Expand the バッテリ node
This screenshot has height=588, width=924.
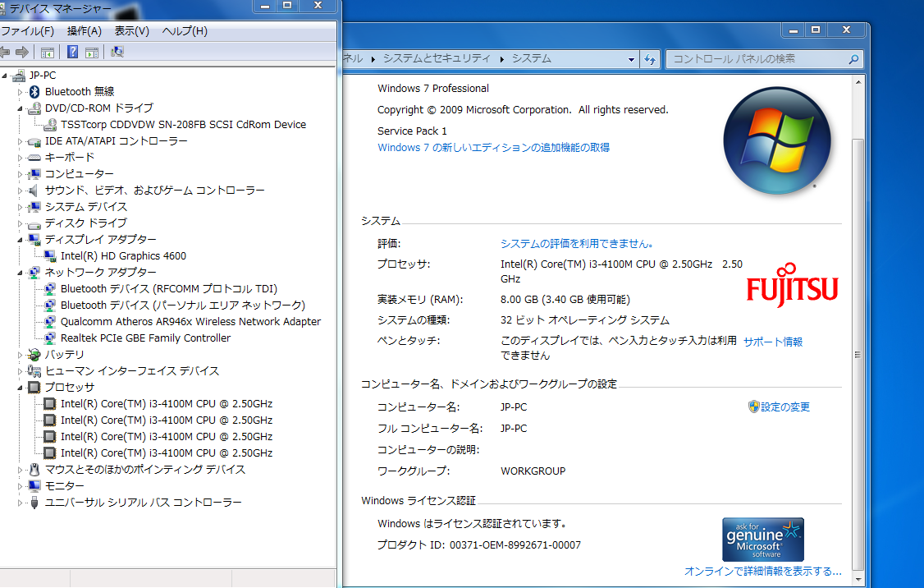click(20, 355)
